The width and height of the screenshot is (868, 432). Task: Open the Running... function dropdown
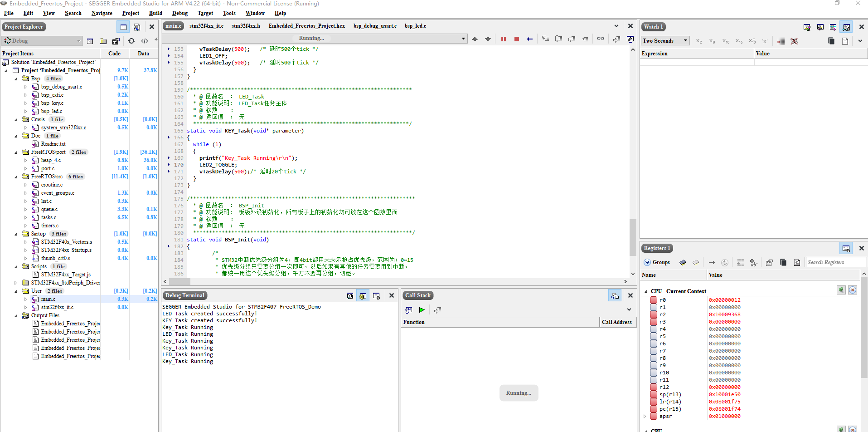pos(315,39)
